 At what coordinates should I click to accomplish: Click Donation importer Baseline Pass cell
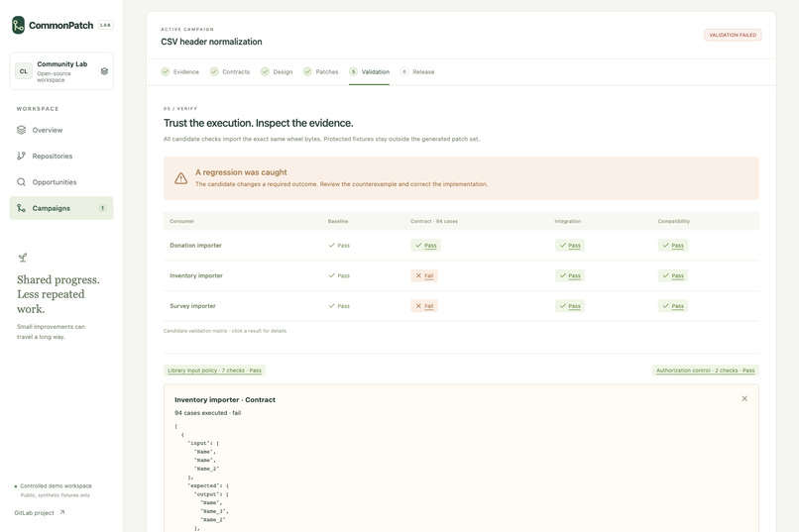pos(339,246)
